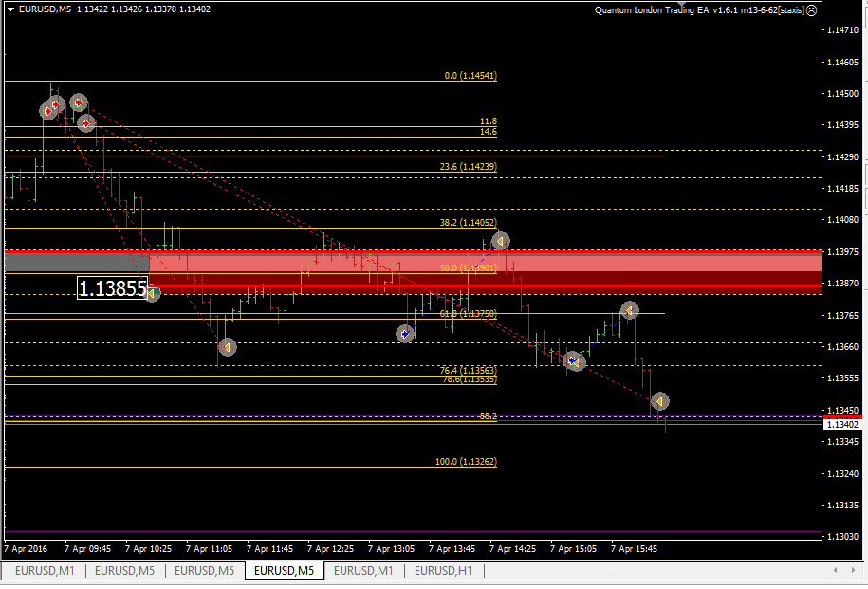The height and width of the screenshot is (589, 868).
Task: Select the Fibonacci 38.2 (1.14052) label
Action: pos(469,223)
